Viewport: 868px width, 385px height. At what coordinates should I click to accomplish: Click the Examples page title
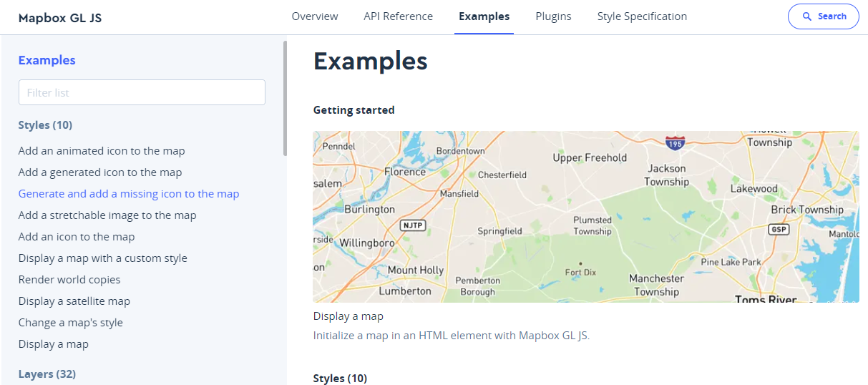371,62
